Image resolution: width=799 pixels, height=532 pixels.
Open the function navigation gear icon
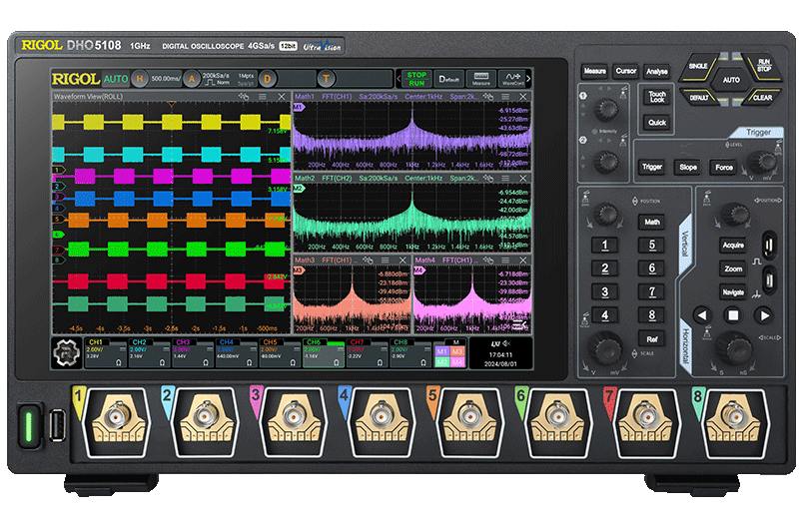point(68,353)
